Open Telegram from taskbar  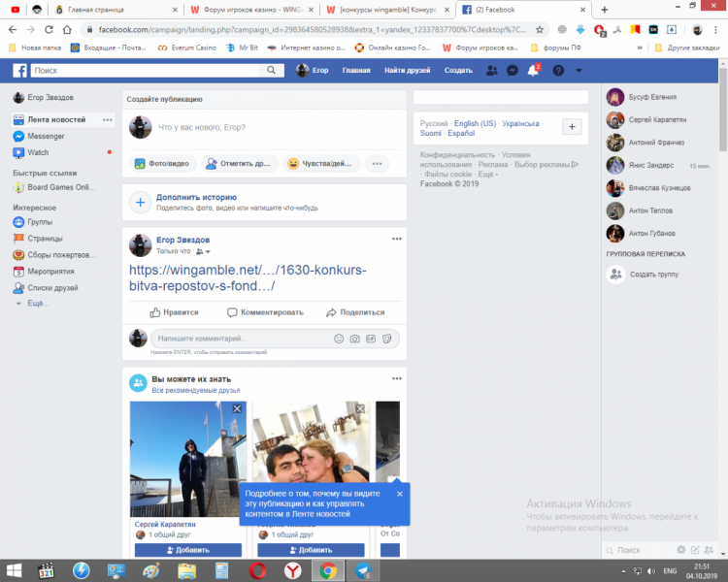click(x=364, y=571)
